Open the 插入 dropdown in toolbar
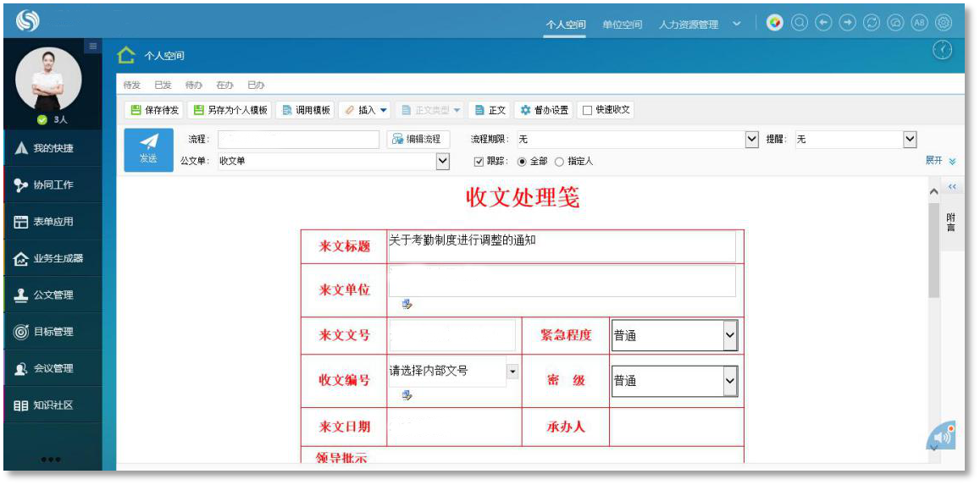This screenshot has height=485, width=980. 365,111
